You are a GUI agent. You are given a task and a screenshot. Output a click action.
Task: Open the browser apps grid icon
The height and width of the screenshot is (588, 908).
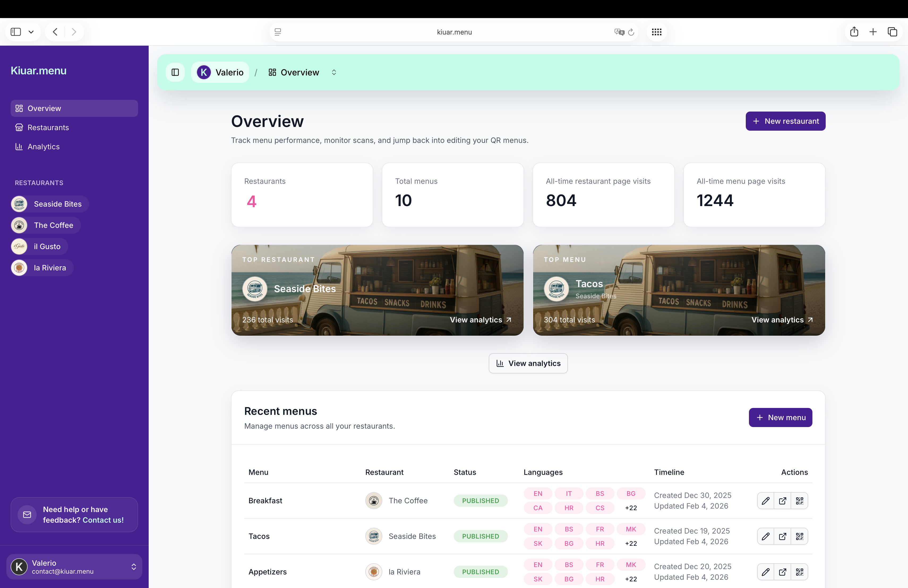click(657, 32)
